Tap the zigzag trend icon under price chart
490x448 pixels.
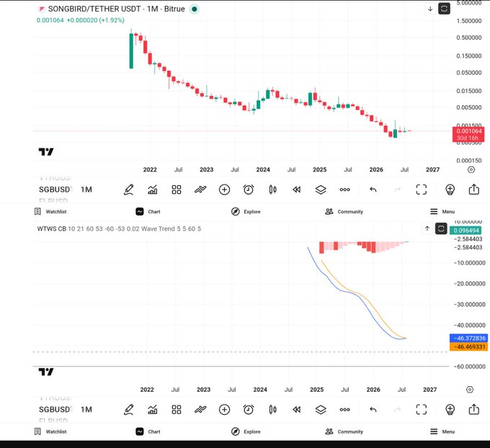click(200, 189)
